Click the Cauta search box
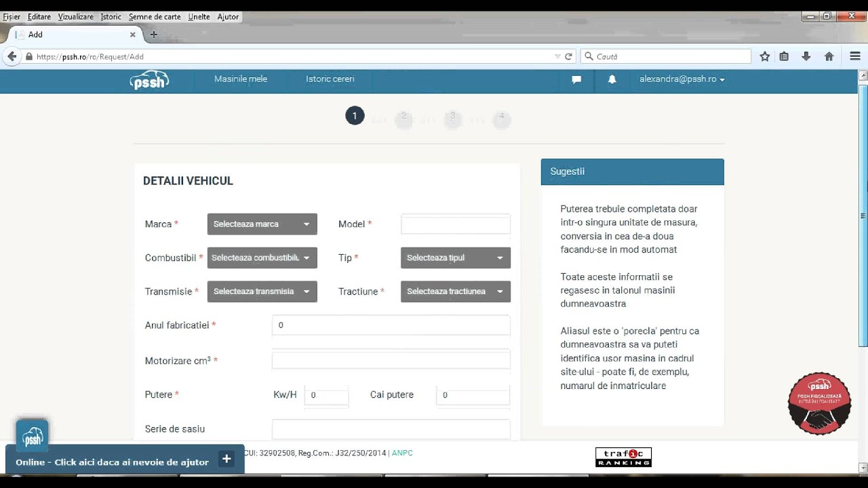The height and width of the screenshot is (488, 868). click(667, 56)
